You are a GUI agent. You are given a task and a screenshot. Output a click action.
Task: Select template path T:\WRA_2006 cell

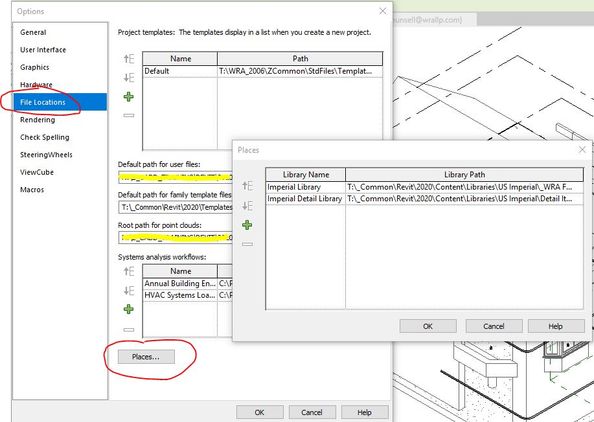pyautogui.click(x=300, y=71)
